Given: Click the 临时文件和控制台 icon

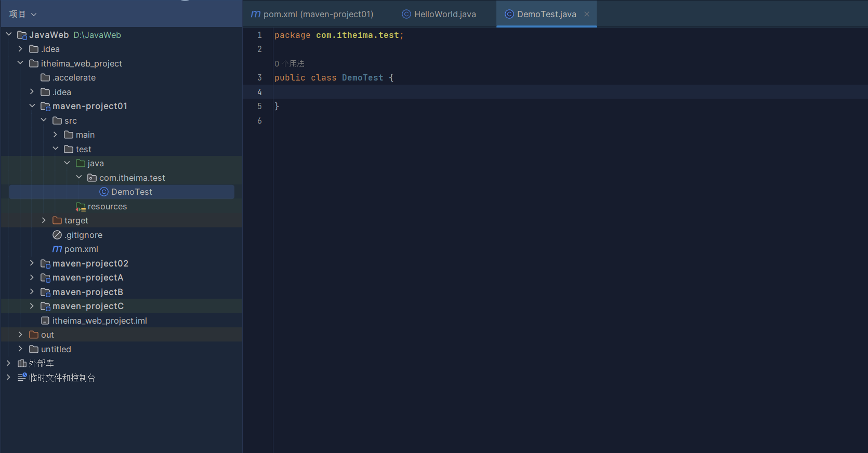Looking at the screenshot, I should 22,377.
